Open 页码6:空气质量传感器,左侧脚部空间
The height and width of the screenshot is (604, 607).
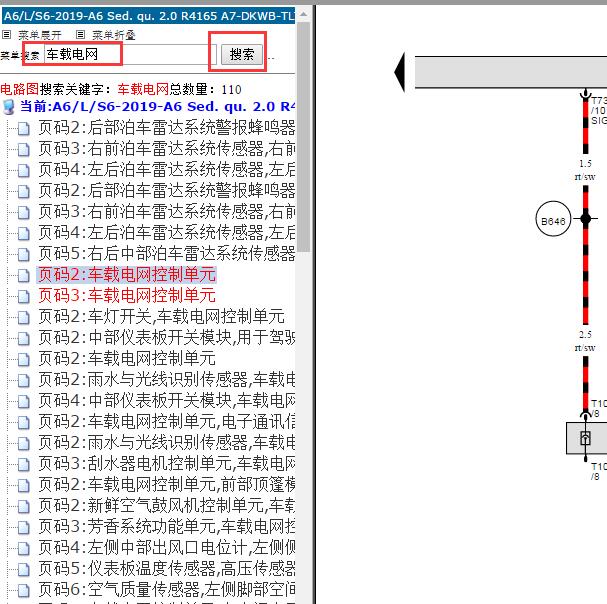166,589
